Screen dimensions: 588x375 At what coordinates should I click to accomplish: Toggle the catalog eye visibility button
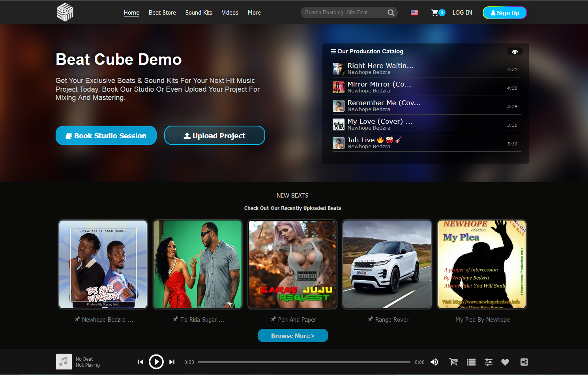[515, 52]
